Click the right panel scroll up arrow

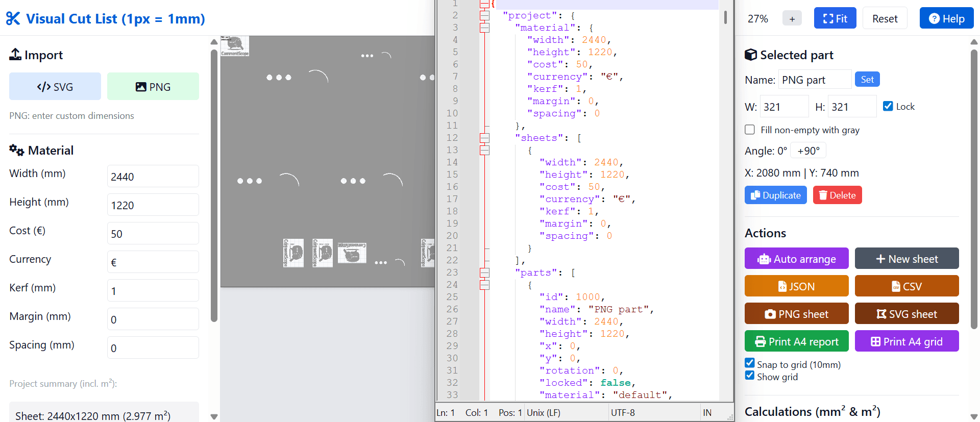(x=974, y=42)
